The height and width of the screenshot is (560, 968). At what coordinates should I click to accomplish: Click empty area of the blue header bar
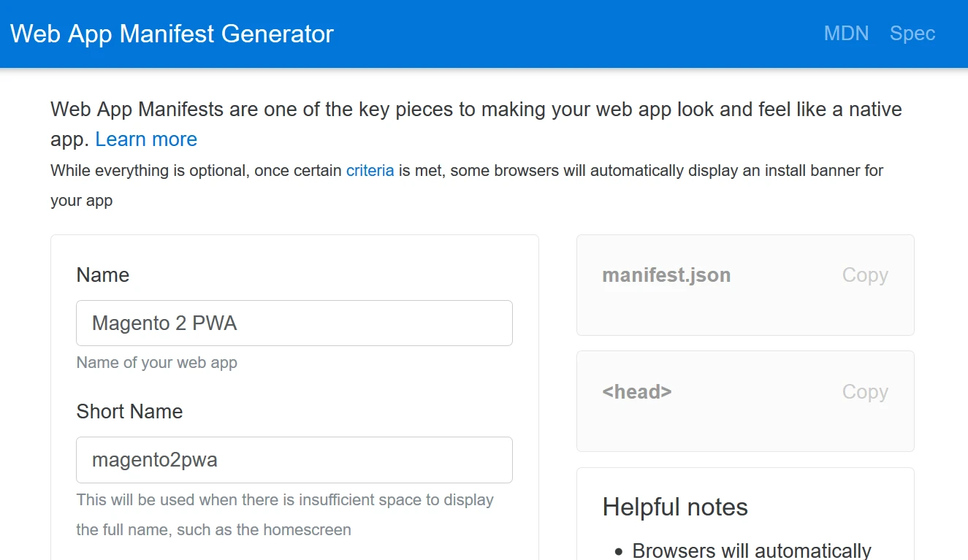point(570,34)
